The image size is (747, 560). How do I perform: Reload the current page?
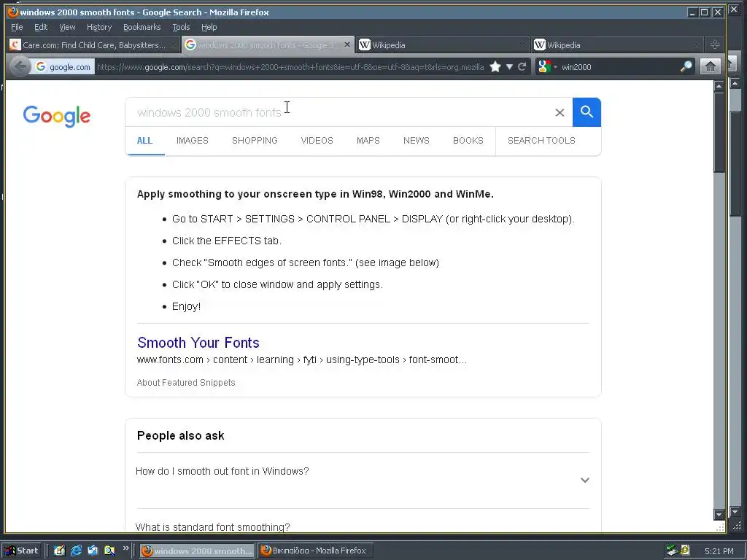tap(522, 66)
